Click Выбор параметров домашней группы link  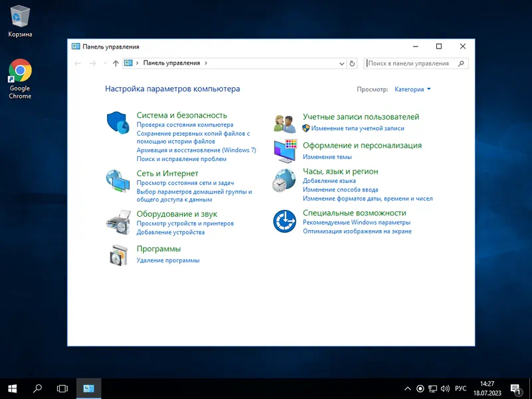click(x=194, y=196)
